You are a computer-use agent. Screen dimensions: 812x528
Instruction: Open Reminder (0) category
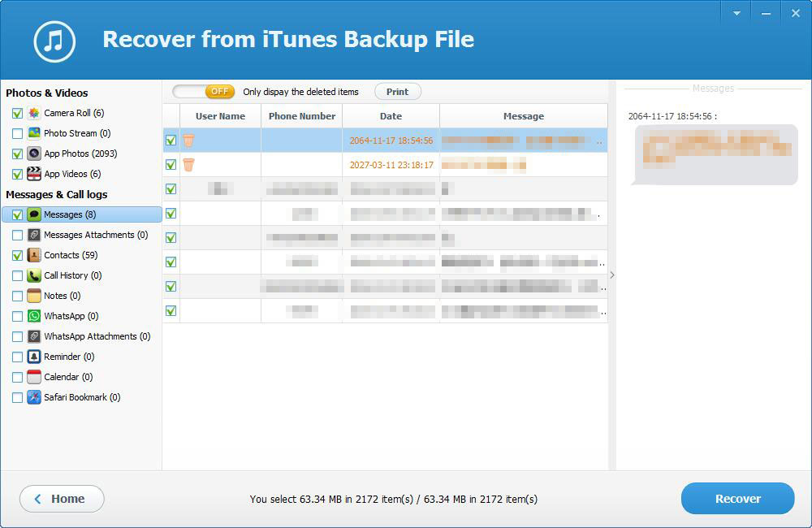pyautogui.click(x=69, y=357)
